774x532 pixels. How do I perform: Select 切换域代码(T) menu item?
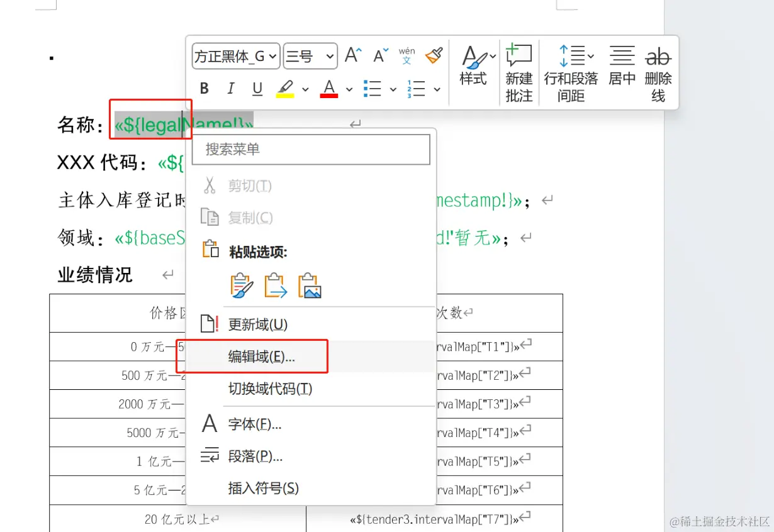coord(310,389)
